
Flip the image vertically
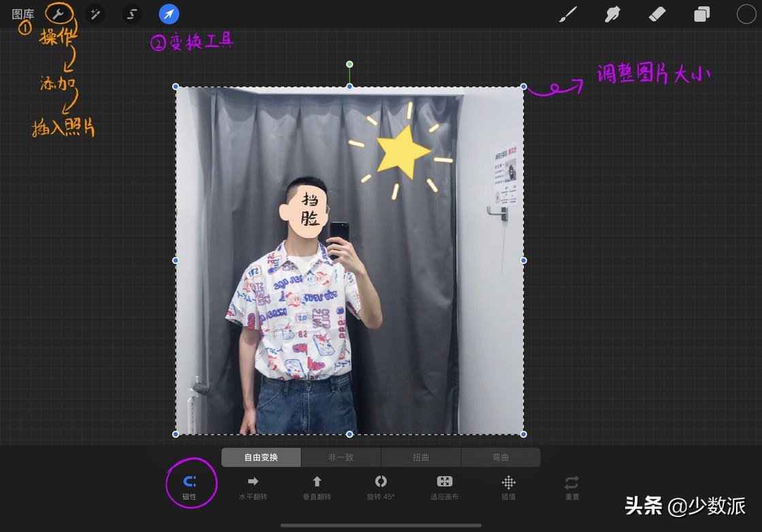pyautogui.click(x=316, y=483)
